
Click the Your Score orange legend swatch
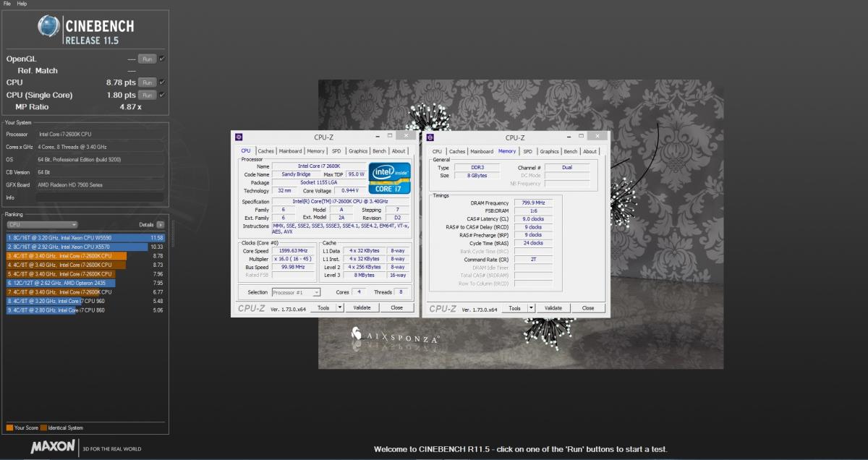pos(9,428)
